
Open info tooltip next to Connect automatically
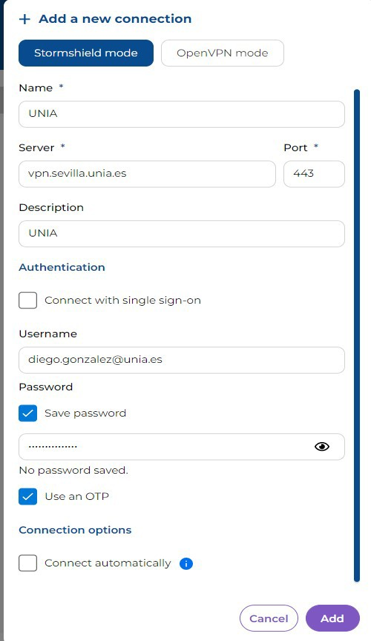pos(186,564)
